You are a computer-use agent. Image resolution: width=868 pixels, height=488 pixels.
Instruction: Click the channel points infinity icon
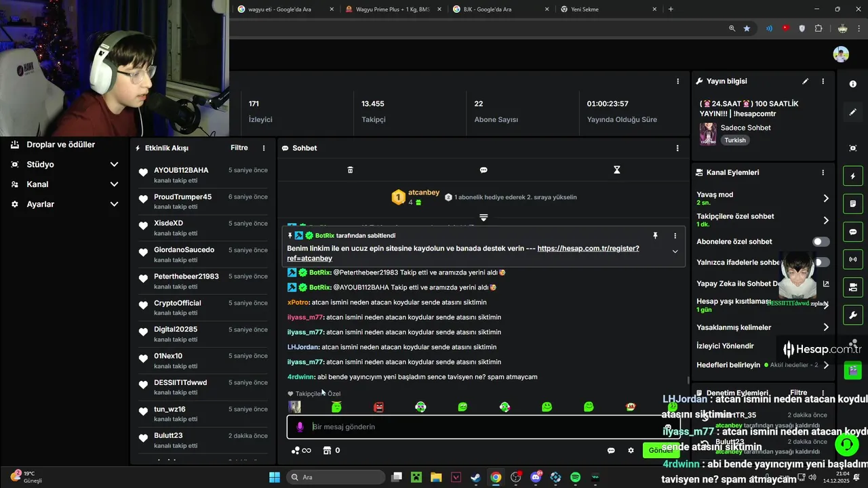[x=301, y=451]
